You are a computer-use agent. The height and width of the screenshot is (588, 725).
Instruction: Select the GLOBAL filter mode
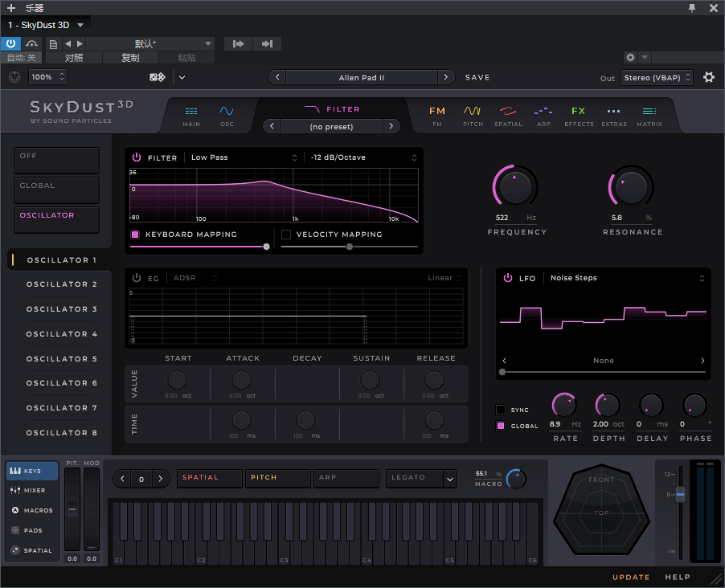(56, 190)
